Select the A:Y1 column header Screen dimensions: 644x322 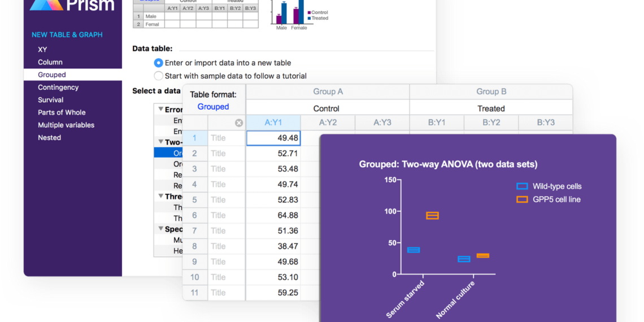click(x=273, y=123)
